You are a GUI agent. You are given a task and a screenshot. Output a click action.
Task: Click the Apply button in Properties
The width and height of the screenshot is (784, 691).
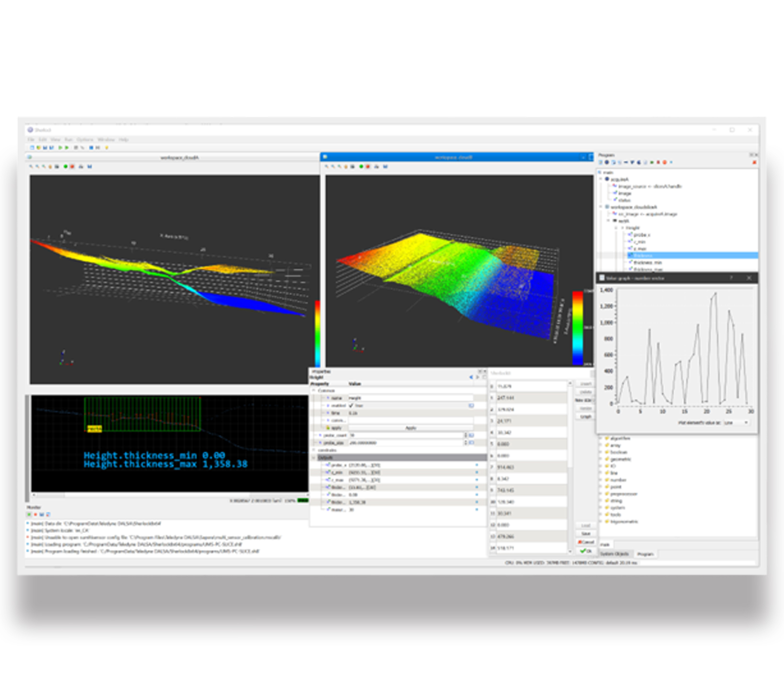tap(410, 428)
